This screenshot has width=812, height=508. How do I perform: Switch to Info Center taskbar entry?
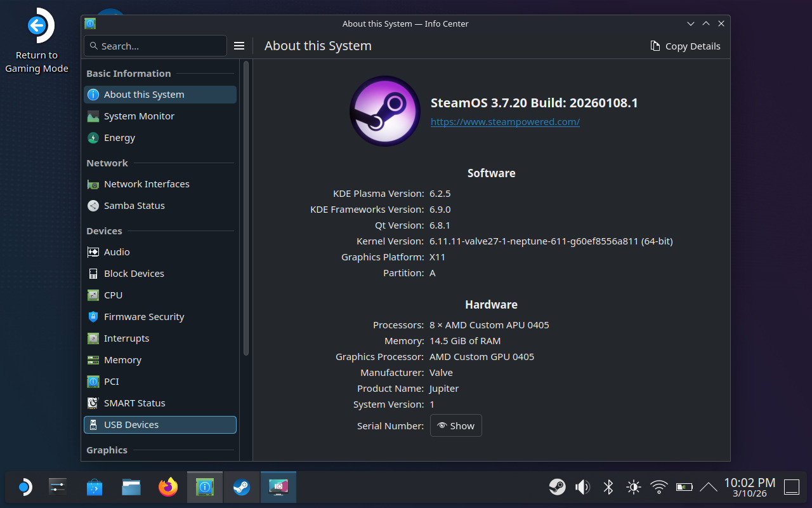(x=205, y=487)
